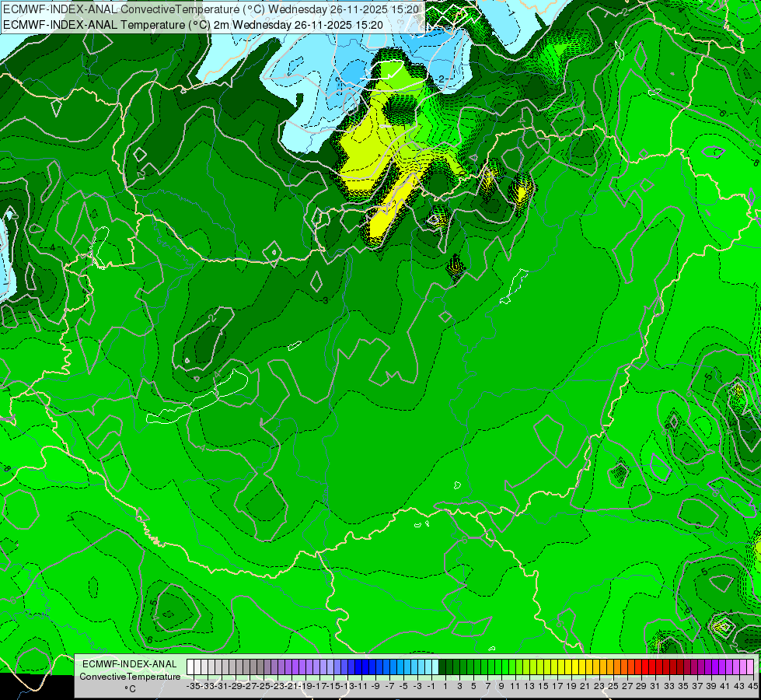Click the 25 value on the legend scale
This screenshot has width=761, height=700.
613,686
